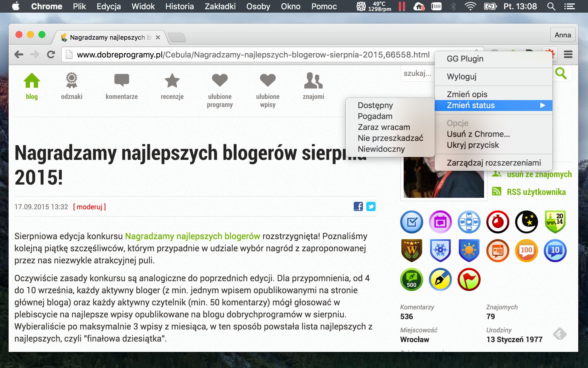Click the 500 posts green badge
Image resolution: width=588 pixels, height=368 pixels.
411,279
